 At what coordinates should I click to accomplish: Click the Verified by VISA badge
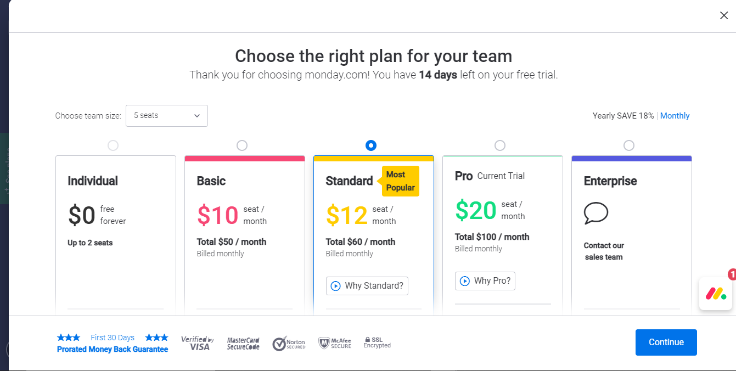[197, 343]
